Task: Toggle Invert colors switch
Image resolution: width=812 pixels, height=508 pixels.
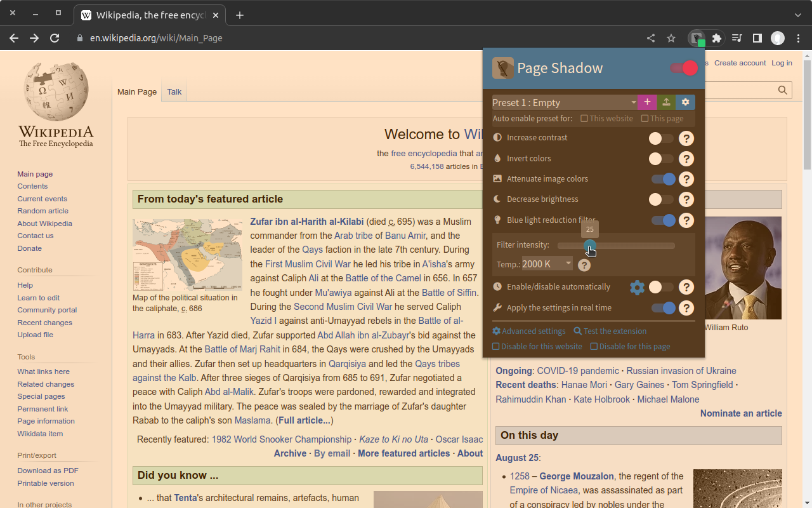Action: tap(662, 159)
